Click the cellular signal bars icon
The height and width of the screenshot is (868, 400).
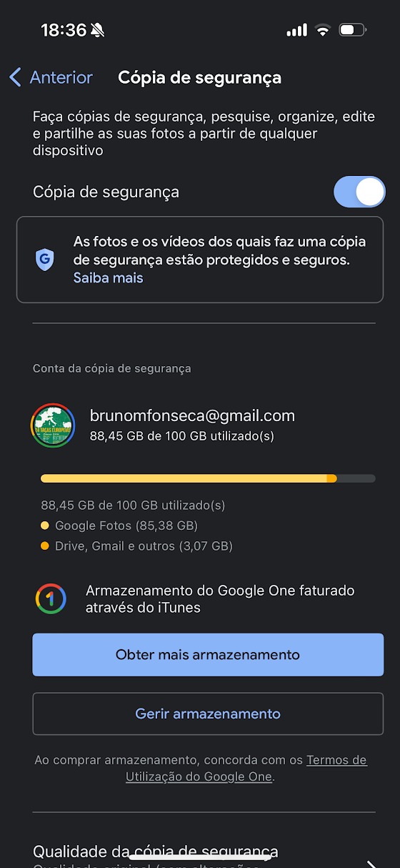[x=296, y=30]
